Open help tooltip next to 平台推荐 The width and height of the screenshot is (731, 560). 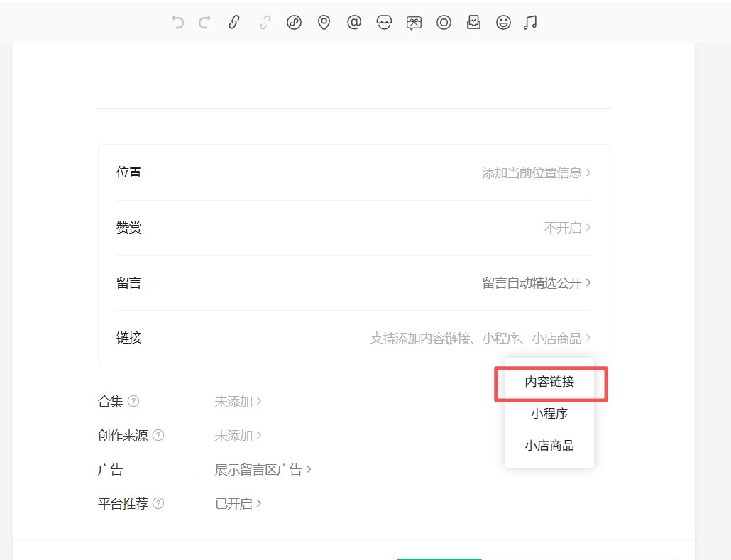158,504
